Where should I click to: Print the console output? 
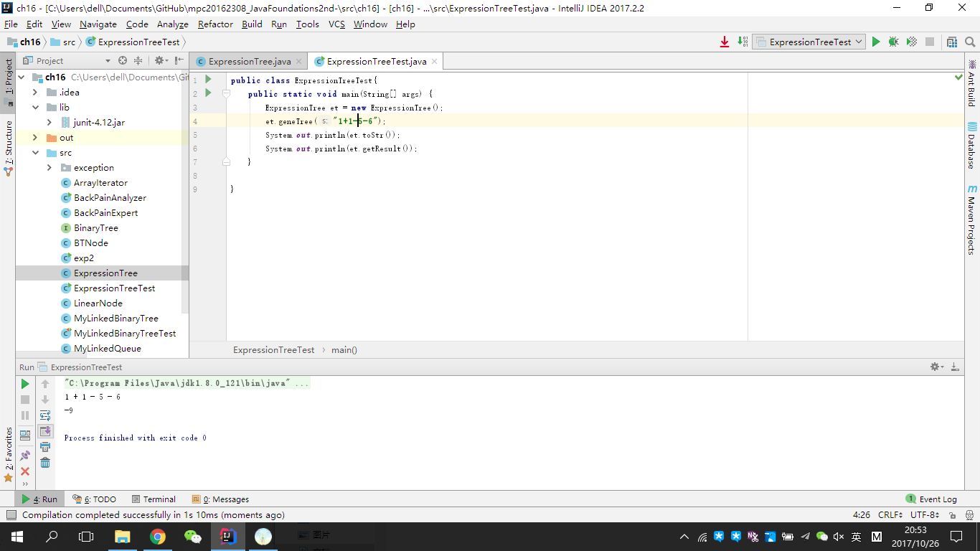tap(45, 447)
